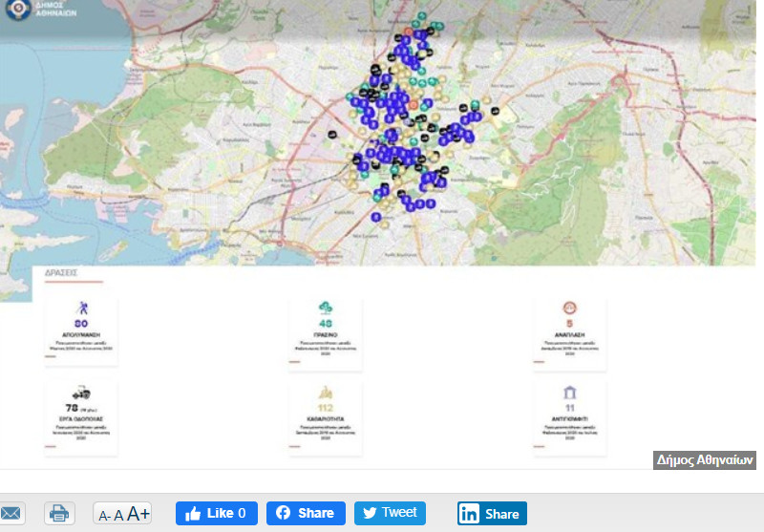This screenshot has width=764, height=532.
Task: Click the ΕΡΓΑ ΟΔΟΠΟΙΙΑΣ road roller icon
Action: click(80, 392)
